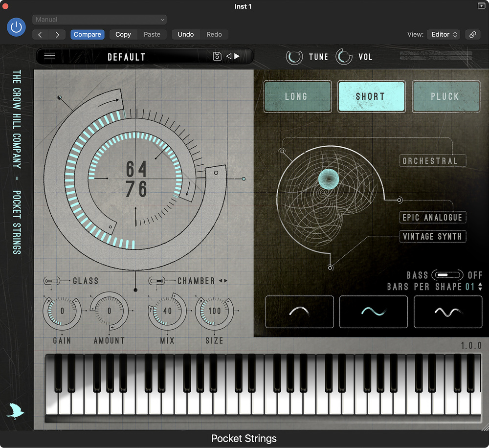Toggle the GLASS effect switch
The height and width of the screenshot is (448, 489).
click(x=51, y=281)
